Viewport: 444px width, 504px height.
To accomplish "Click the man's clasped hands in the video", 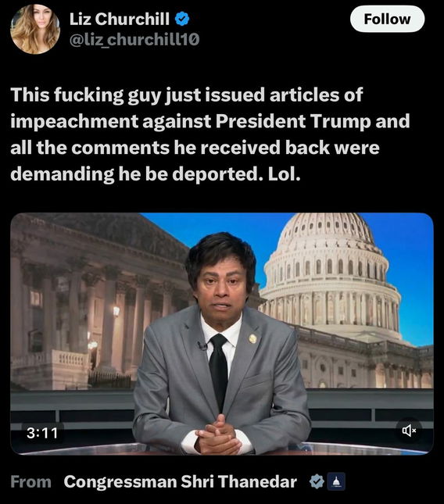I will pos(219,435).
